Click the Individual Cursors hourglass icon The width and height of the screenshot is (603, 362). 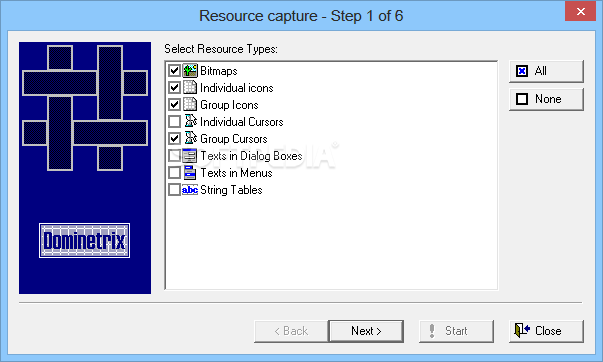pos(190,121)
